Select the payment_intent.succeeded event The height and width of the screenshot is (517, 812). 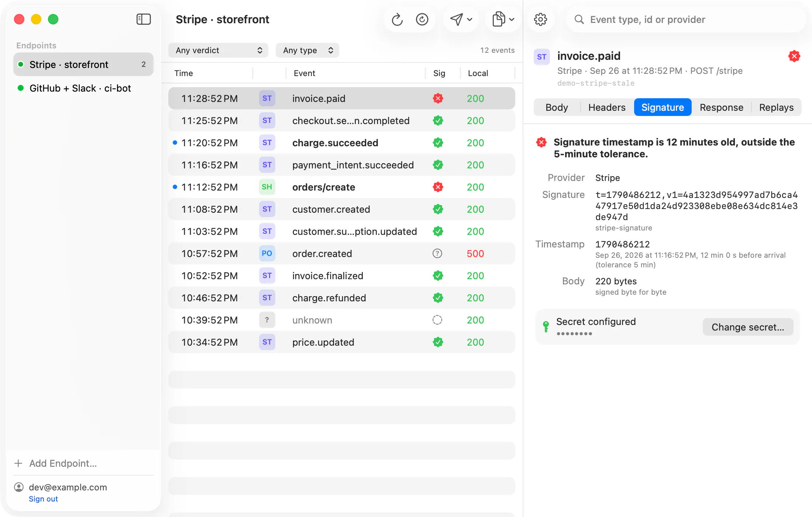coord(342,165)
